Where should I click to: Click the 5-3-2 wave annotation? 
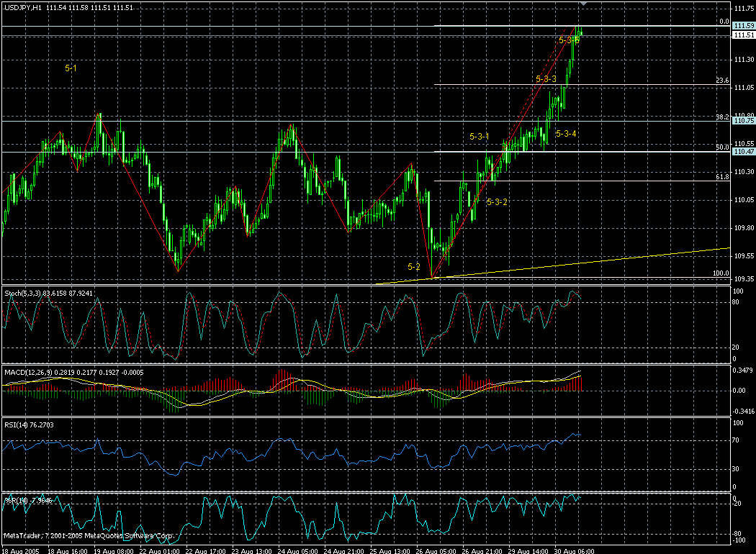(x=497, y=202)
